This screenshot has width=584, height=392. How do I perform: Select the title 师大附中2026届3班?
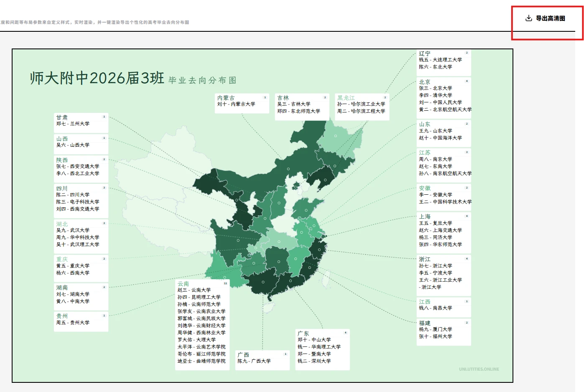[97, 78]
